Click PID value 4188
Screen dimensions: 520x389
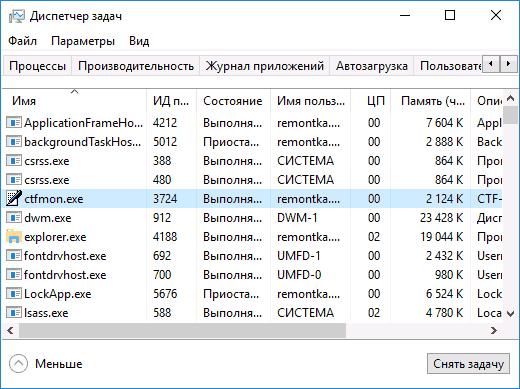point(165,237)
